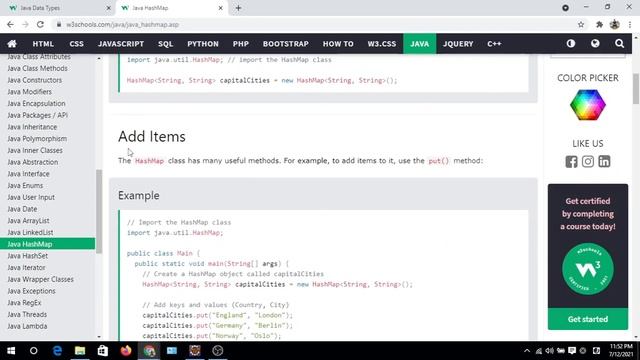
Task: Open Java LinkedList sidebar link
Action: click(30, 232)
